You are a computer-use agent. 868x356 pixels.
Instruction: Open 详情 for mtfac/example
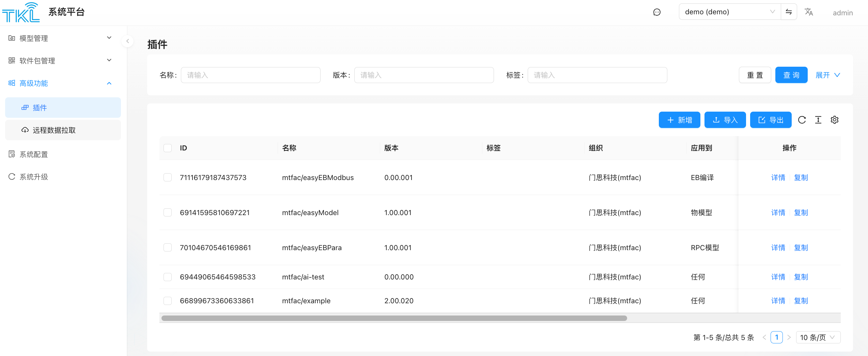pyautogui.click(x=778, y=301)
